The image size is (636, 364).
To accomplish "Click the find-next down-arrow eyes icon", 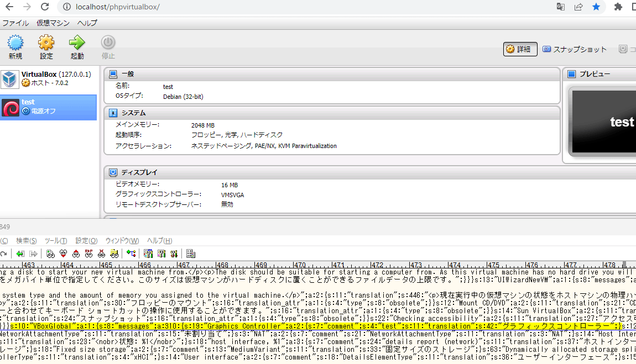I will (63, 254).
